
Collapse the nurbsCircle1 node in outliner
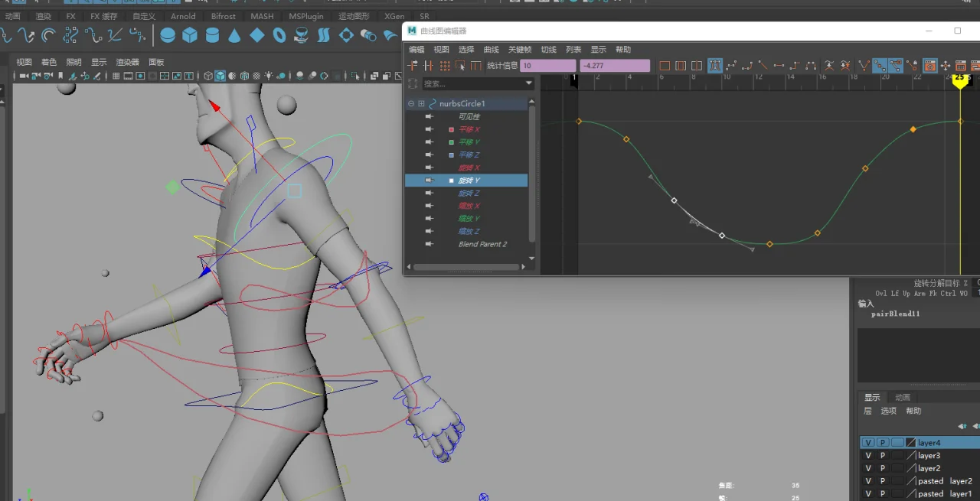point(411,103)
